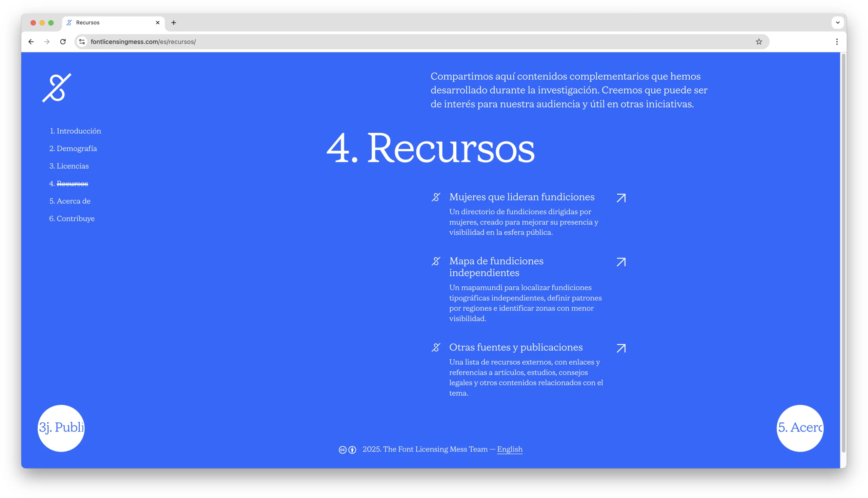Open the arrow icon beside Otras fuentes y publicaciones
The height and width of the screenshot is (498, 868).
point(621,348)
